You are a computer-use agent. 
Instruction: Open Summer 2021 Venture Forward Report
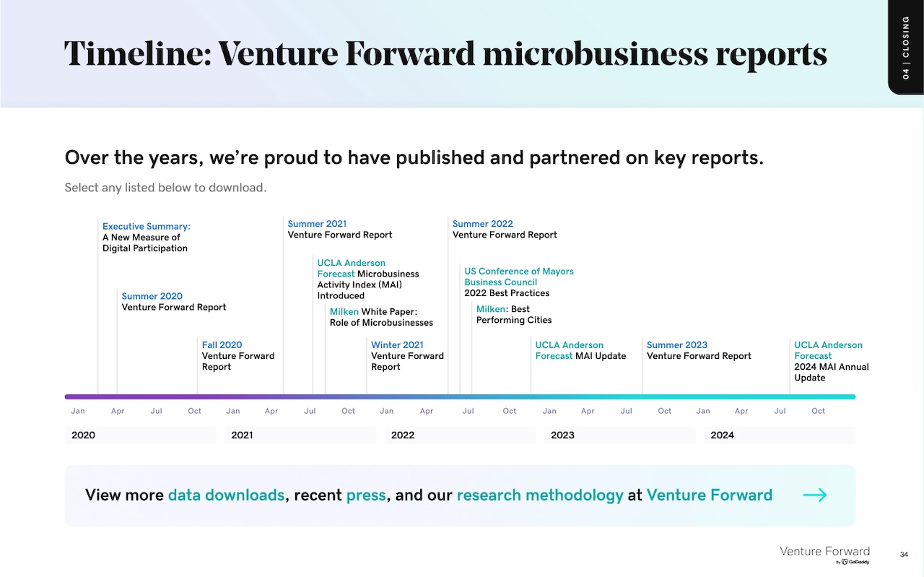(x=317, y=224)
